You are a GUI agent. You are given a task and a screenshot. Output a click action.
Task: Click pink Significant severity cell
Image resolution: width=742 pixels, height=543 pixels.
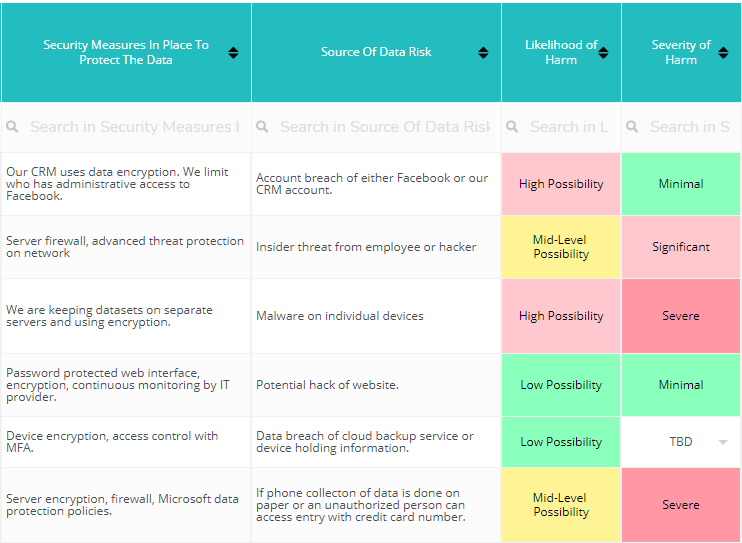tap(681, 247)
